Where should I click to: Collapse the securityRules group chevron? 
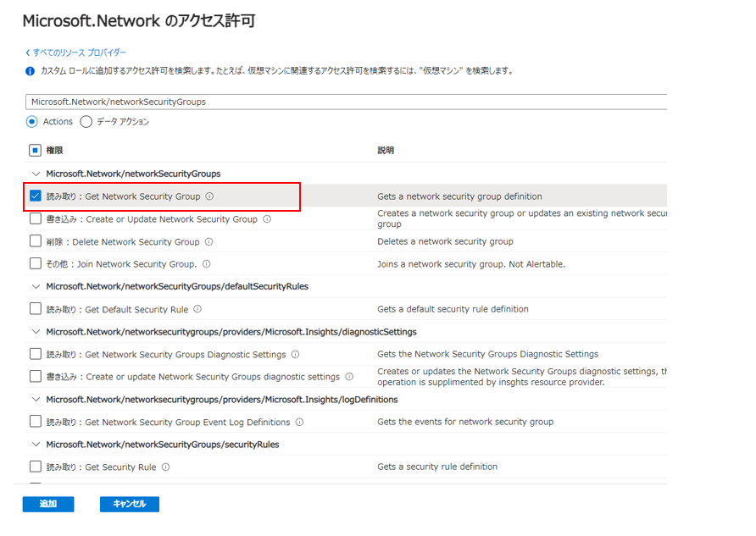tap(36, 444)
